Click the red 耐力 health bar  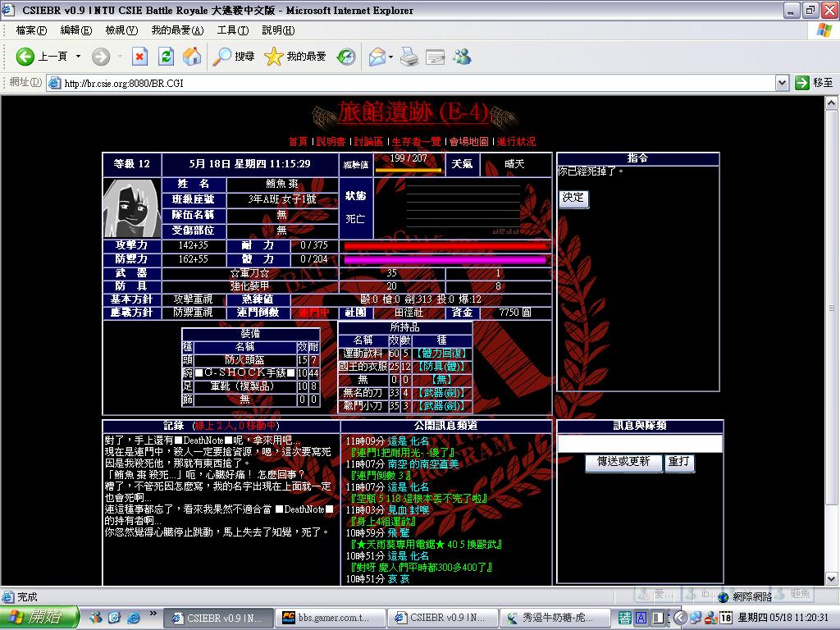point(446,246)
